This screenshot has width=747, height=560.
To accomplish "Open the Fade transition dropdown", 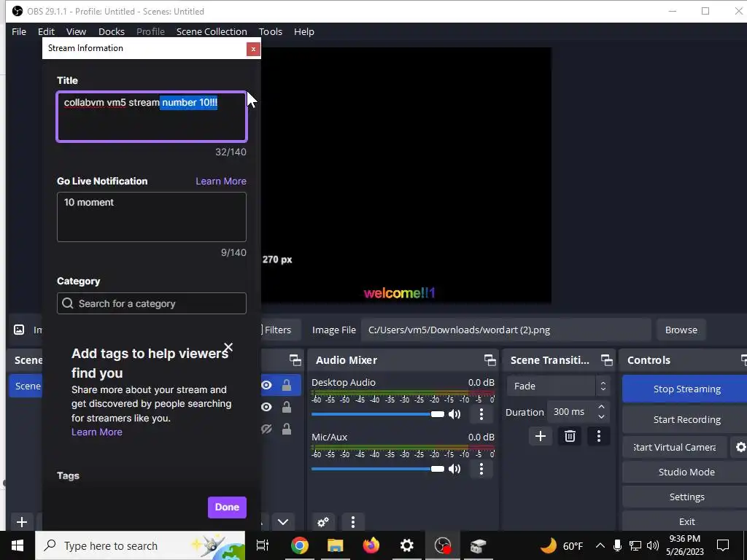I will click(x=558, y=386).
